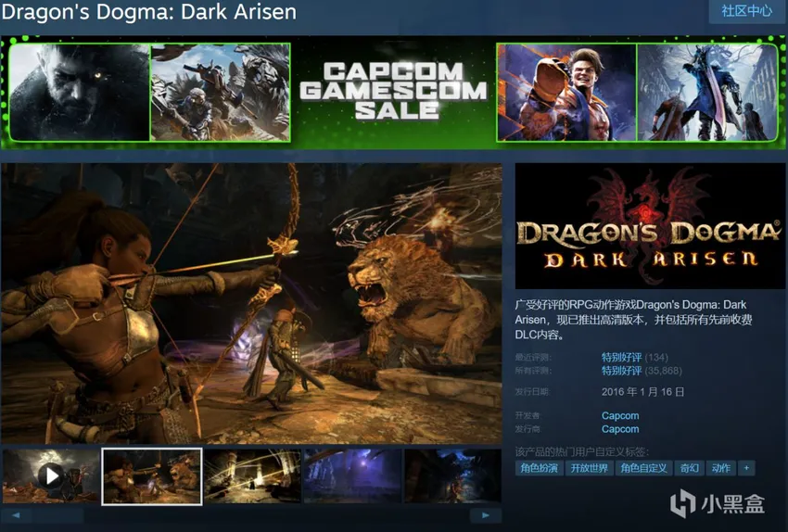Click the Capcom Gamescom Sale banner title
Viewport: 788px width, 532px height.
click(393, 91)
